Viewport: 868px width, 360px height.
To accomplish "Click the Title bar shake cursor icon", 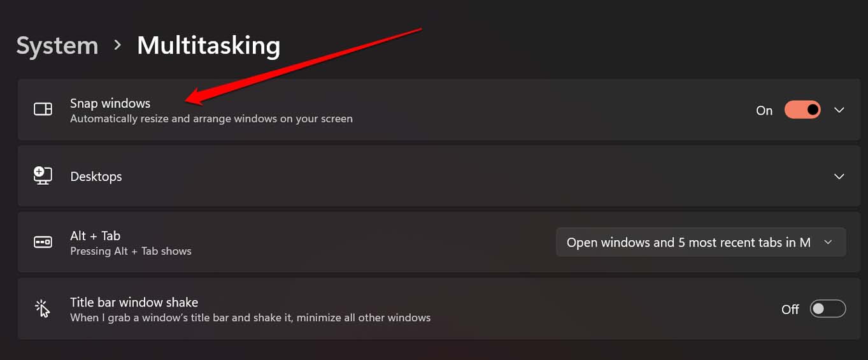I will [x=43, y=308].
